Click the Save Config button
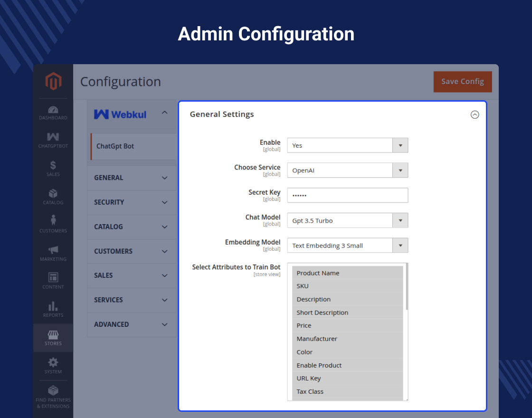The image size is (532, 418). (463, 81)
